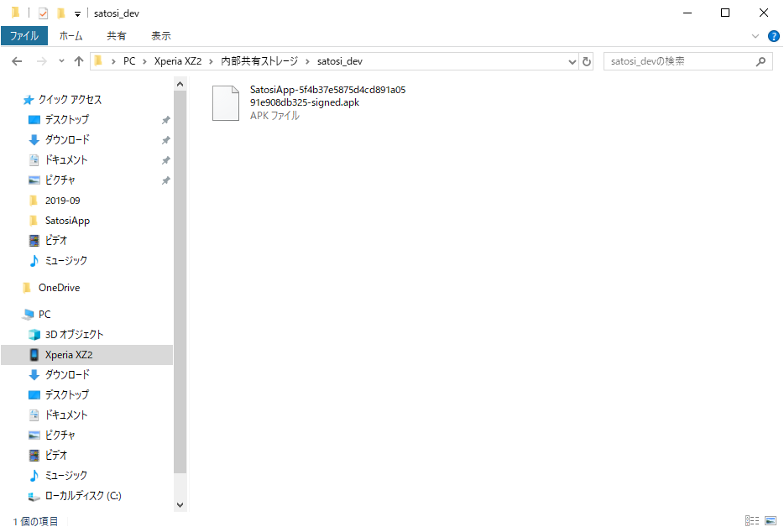784x532 pixels.
Task: Open デスクトップ under PC
Action: pyautogui.click(x=66, y=394)
